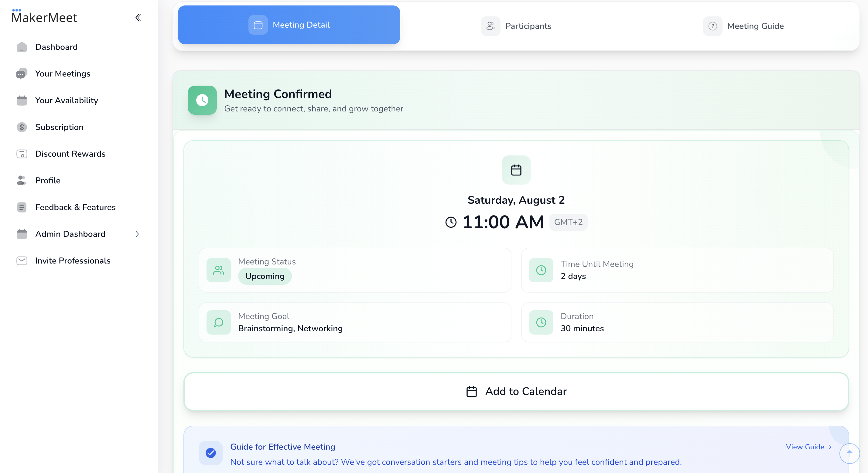Image resolution: width=868 pixels, height=473 pixels.
Task: Click the Your Meetings chat bubble icon
Action: [x=22, y=74]
